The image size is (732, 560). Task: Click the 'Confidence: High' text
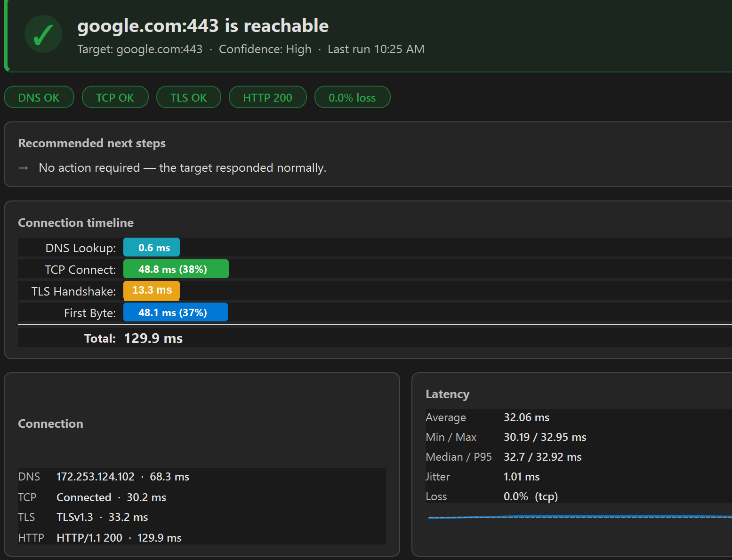[x=265, y=49]
